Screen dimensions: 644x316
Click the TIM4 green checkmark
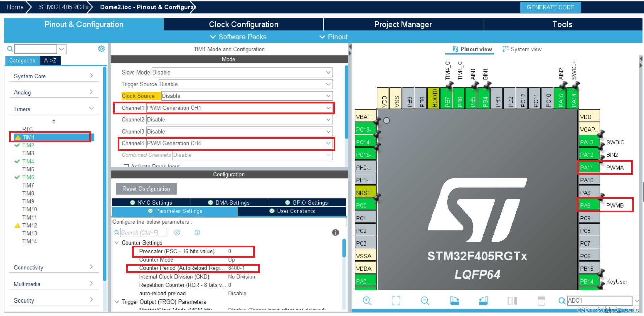pyautogui.click(x=17, y=161)
